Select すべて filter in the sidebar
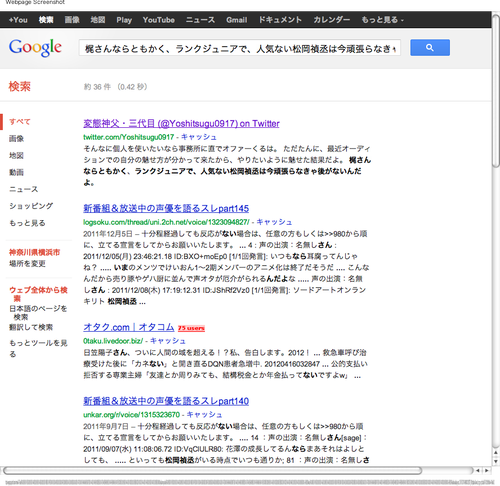 tap(20, 122)
